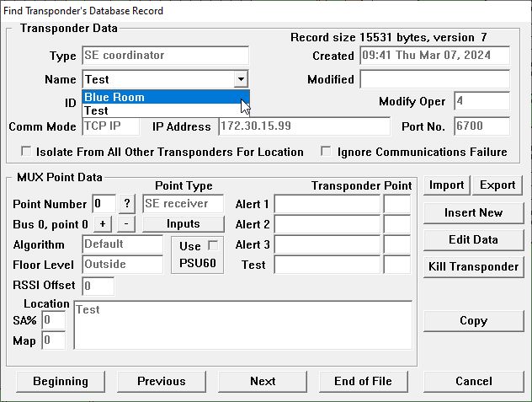Go to the Next record
The width and height of the screenshot is (532, 402).
click(263, 381)
